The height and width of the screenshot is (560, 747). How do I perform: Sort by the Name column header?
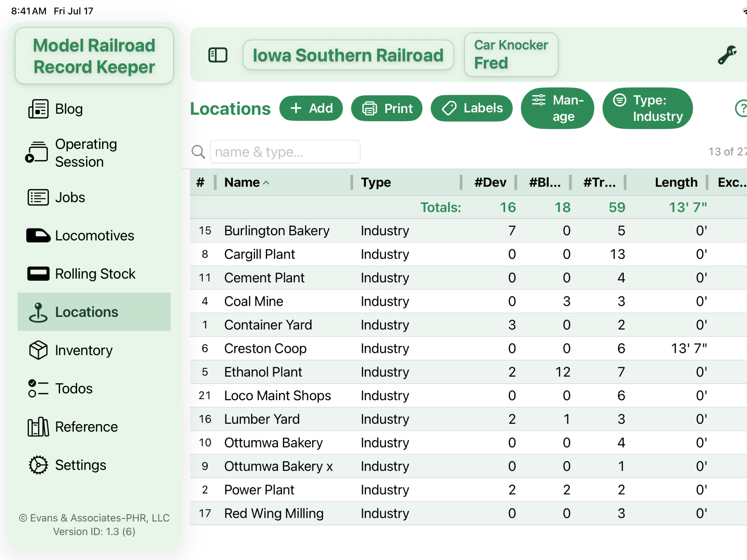[247, 183]
